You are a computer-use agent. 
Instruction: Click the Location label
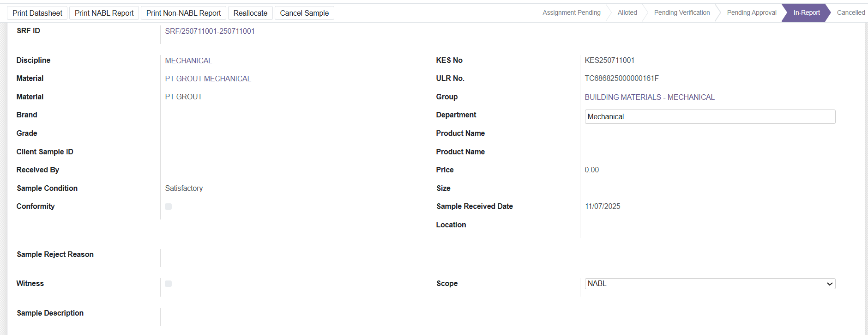(451, 225)
